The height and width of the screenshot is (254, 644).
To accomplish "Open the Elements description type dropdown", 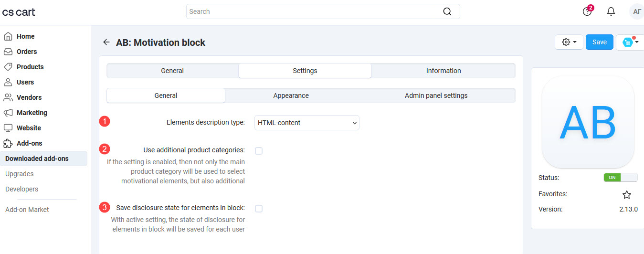I will tap(307, 123).
